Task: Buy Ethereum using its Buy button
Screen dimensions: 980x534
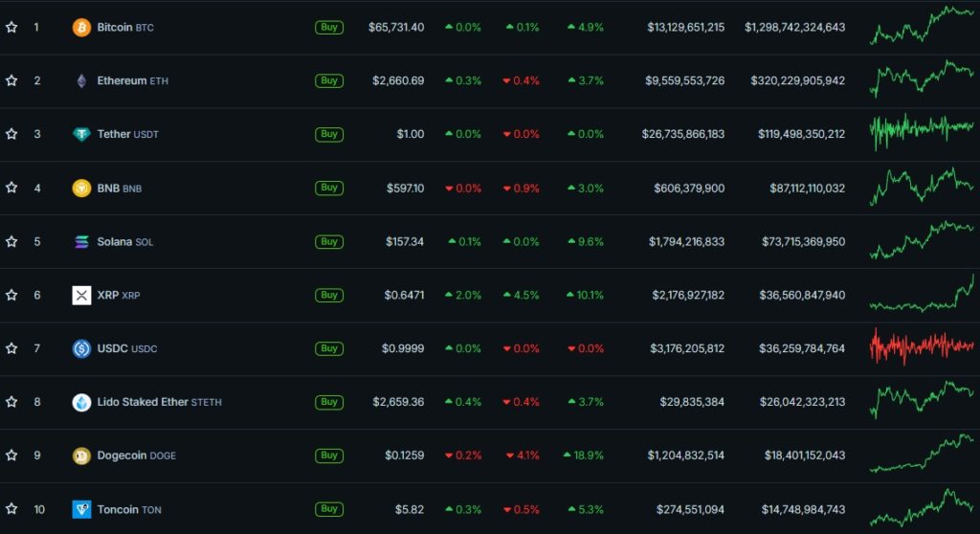Action: 329,80
